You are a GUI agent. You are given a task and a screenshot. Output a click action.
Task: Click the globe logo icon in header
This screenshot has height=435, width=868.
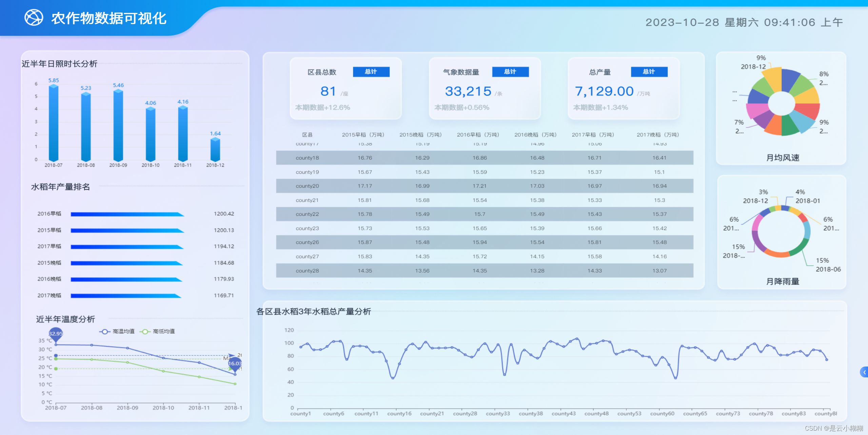(x=34, y=18)
